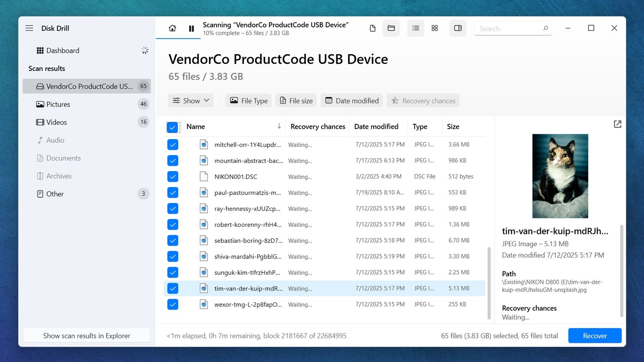Open the Other category
Image resolution: width=644 pixels, height=362 pixels.
pos(87,194)
